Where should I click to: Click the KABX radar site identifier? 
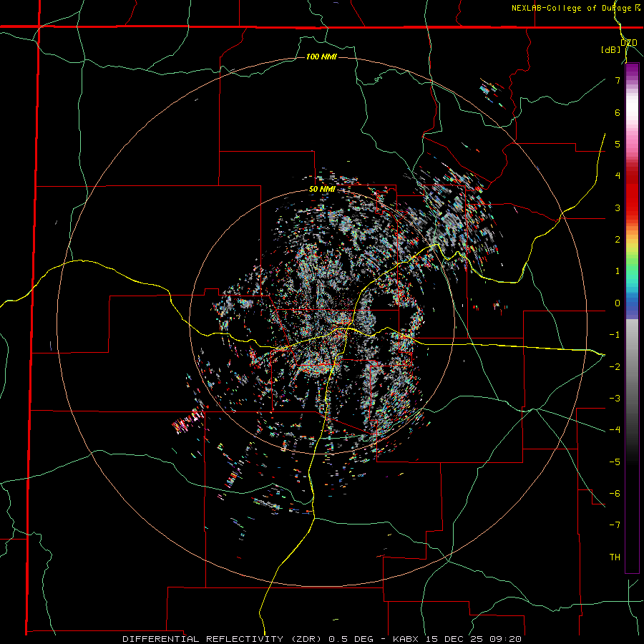(x=406, y=639)
